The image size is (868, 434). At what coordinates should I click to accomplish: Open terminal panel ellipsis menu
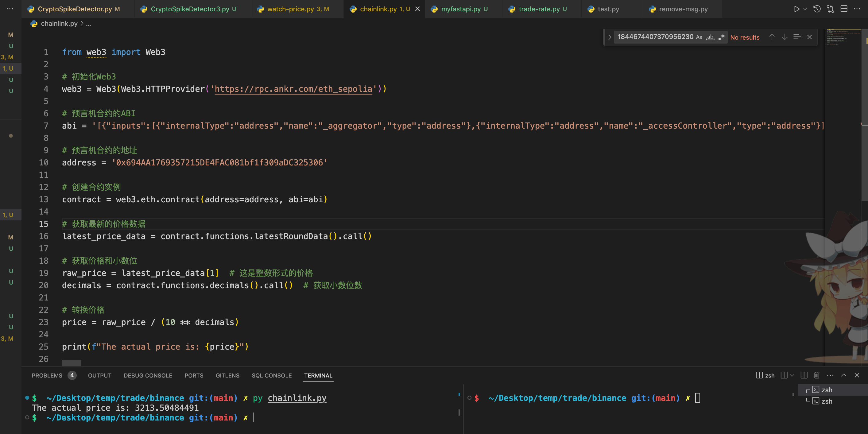(830, 375)
